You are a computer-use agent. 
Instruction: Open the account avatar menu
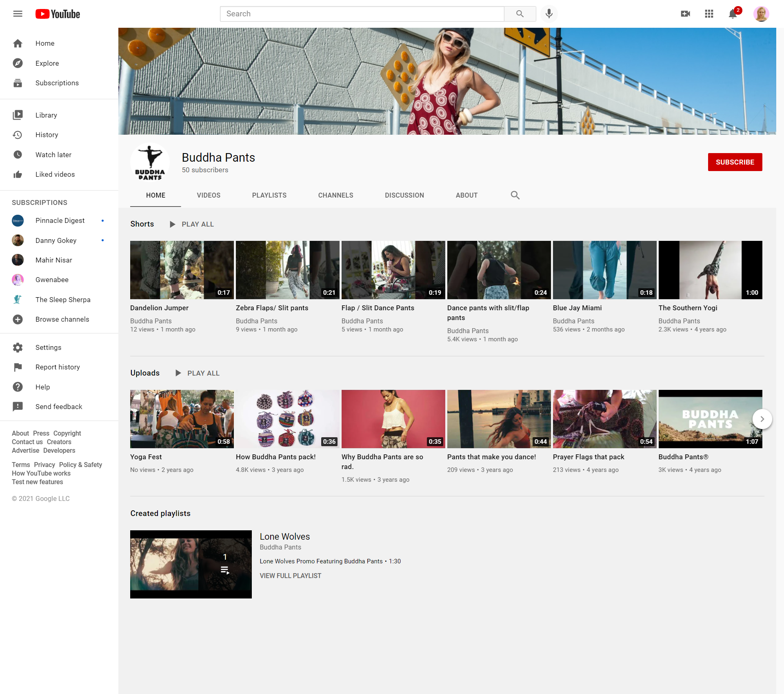(x=761, y=14)
